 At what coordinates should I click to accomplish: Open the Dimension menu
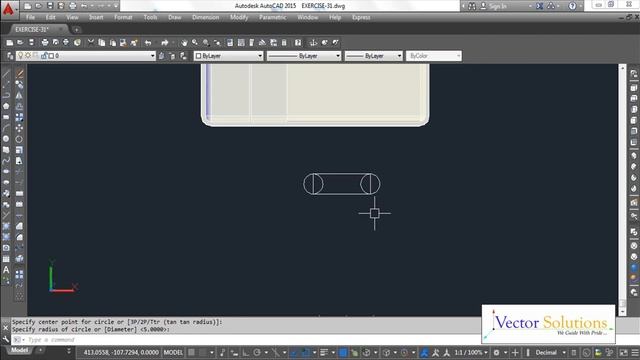tap(206, 17)
